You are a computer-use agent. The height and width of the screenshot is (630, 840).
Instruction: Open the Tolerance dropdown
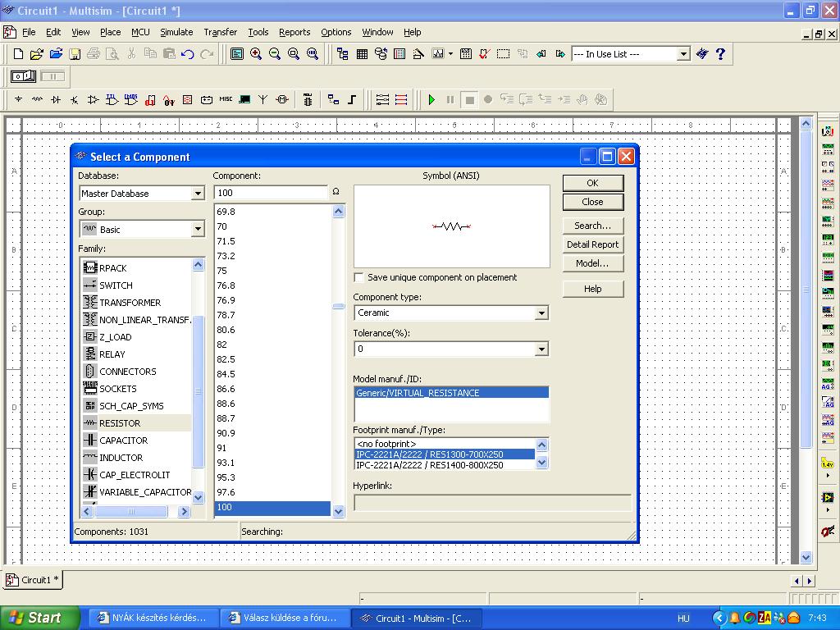tap(541, 349)
